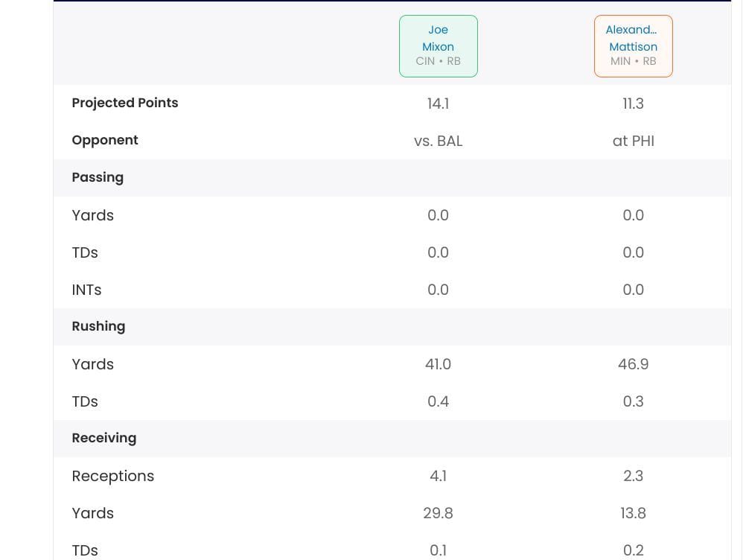This screenshot has height=560, width=746.
Task: Click Mattison's 46.9 rushing yards value
Action: [x=633, y=364]
